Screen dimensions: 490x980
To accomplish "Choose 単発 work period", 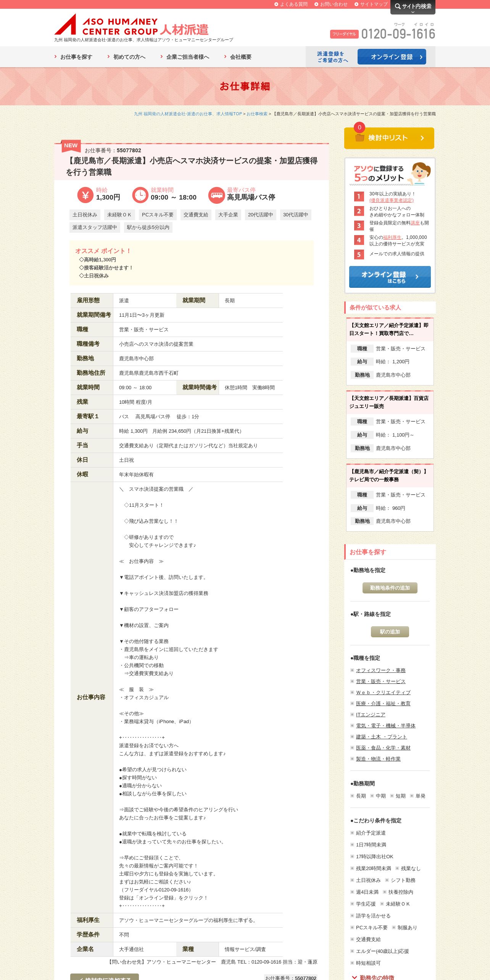I will 418,796.
